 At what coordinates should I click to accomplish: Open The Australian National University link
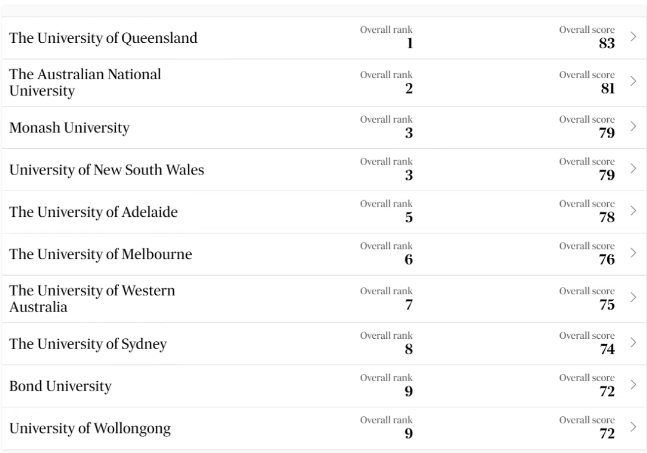pyautogui.click(x=85, y=83)
